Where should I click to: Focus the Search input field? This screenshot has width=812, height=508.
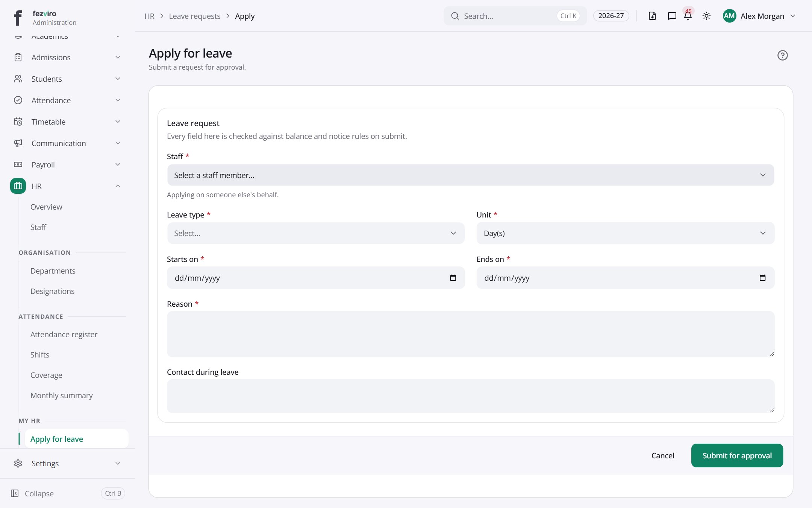[515, 16]
